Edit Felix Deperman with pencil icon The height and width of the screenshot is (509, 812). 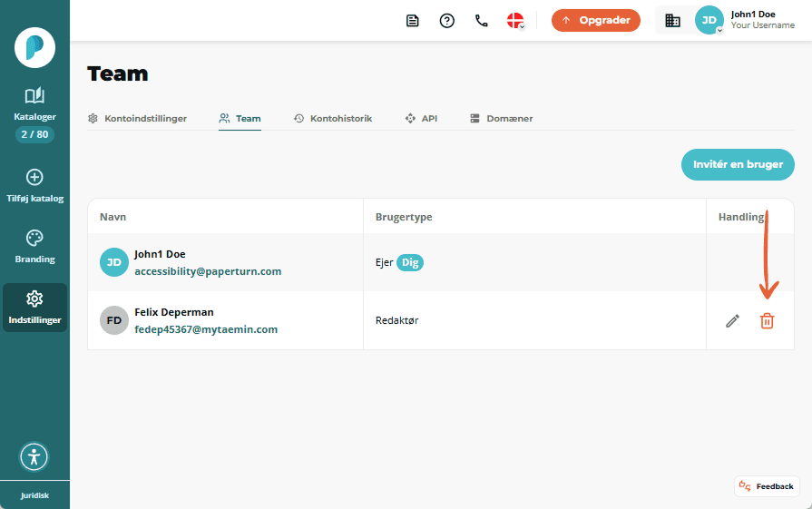(732, 321)
